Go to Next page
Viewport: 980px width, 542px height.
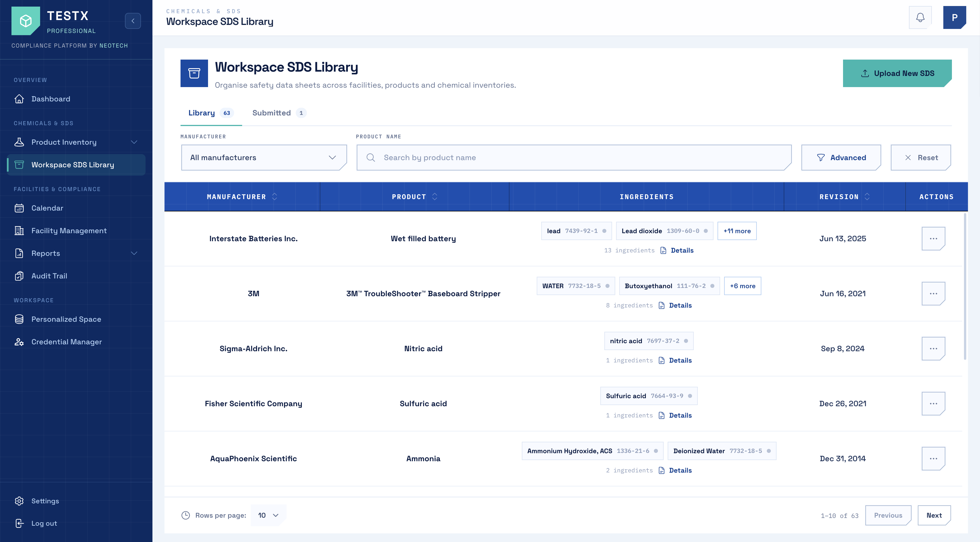click(x=934, y=515)
